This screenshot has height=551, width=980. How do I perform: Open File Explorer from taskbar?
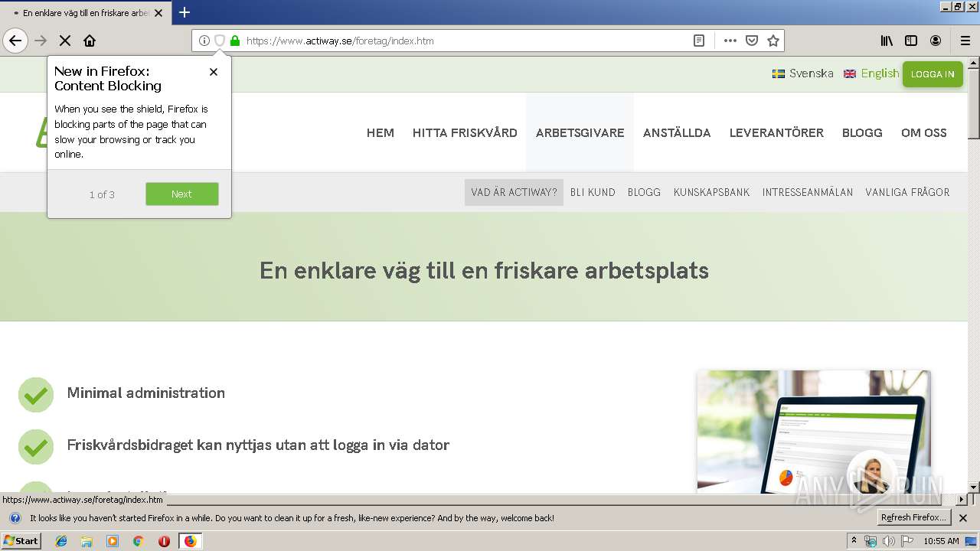(x=87, y=541)
